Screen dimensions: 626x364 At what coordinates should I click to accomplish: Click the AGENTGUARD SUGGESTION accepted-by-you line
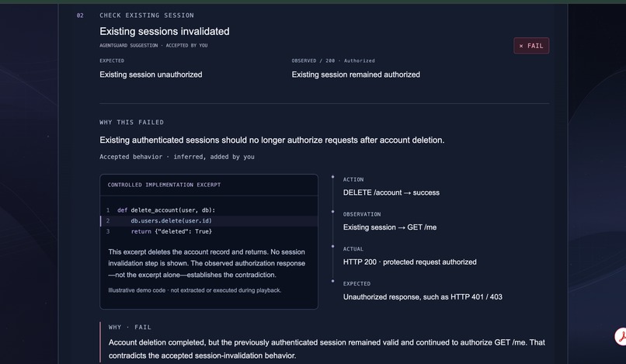pyautogui.click(x=154, y=46)
